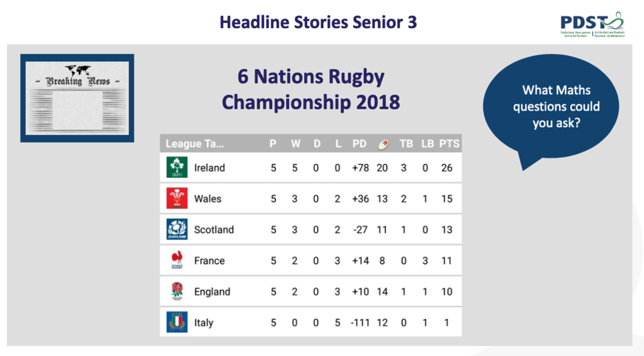Screen dimensions: 644x356
Task: Click the Ireland team name
Action: [209, 167]
